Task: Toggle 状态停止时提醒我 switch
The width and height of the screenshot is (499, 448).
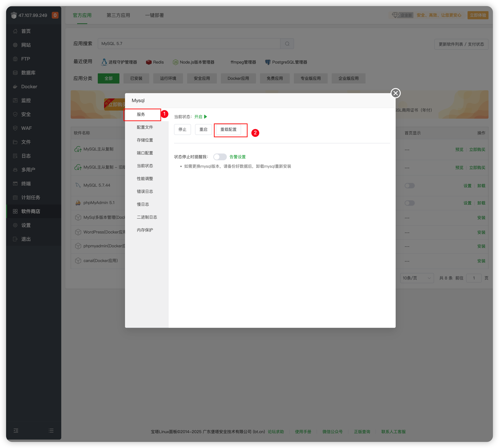Action: tap(220, 157)
